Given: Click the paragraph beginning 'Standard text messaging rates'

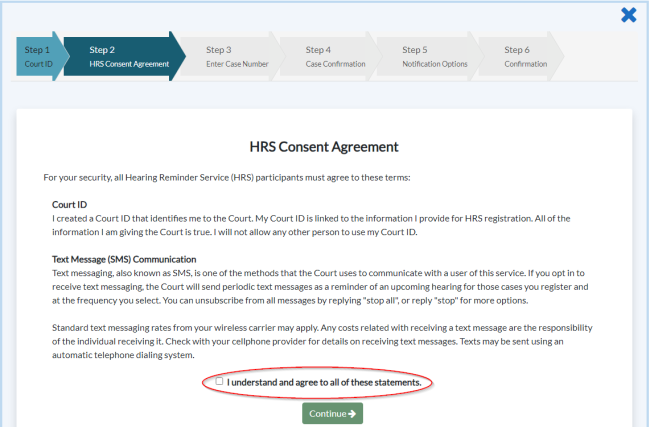Looking at the screenshot, I should tap(322, 341).
